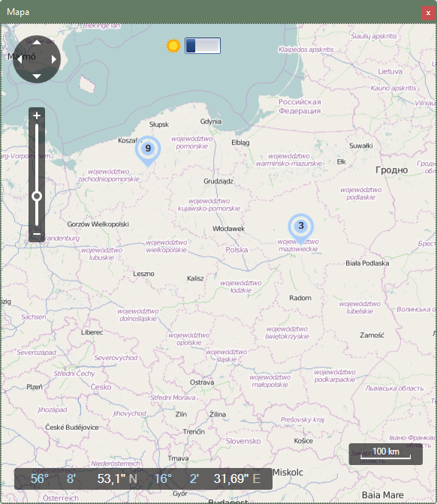Pan the map west with the left arrow
437x504 pixels.
tap(20, 59)
